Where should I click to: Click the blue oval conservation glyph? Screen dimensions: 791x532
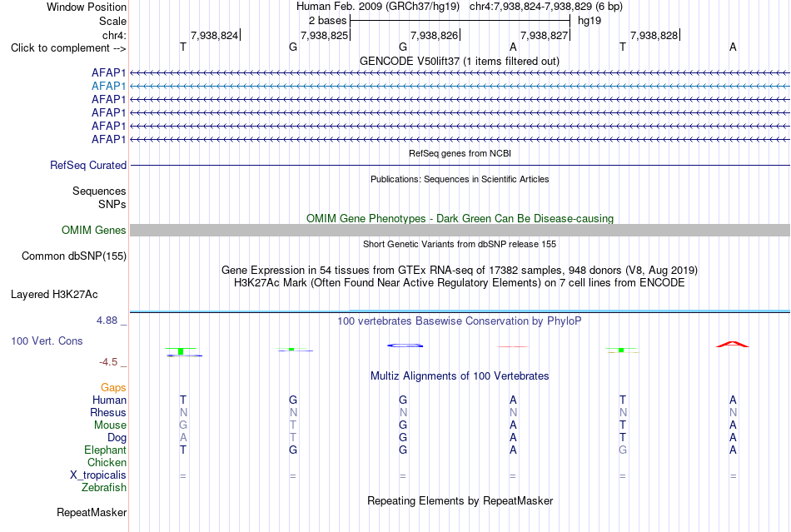(x=405, y=346)
